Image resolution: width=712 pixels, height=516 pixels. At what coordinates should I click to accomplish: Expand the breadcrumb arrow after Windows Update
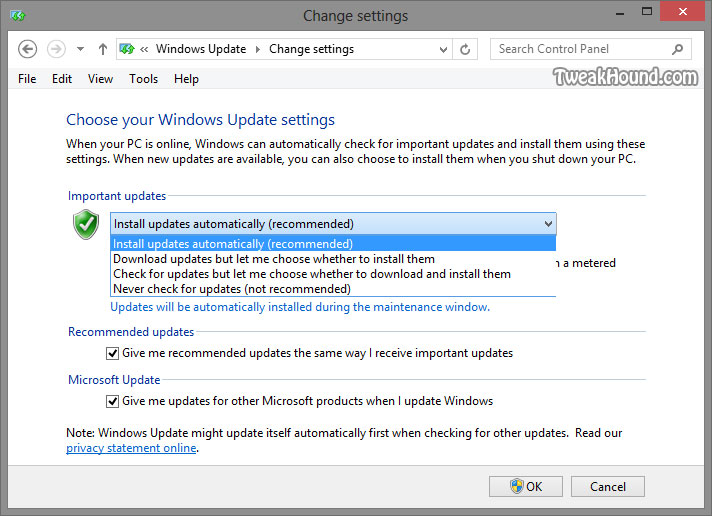tap(258, 49)
